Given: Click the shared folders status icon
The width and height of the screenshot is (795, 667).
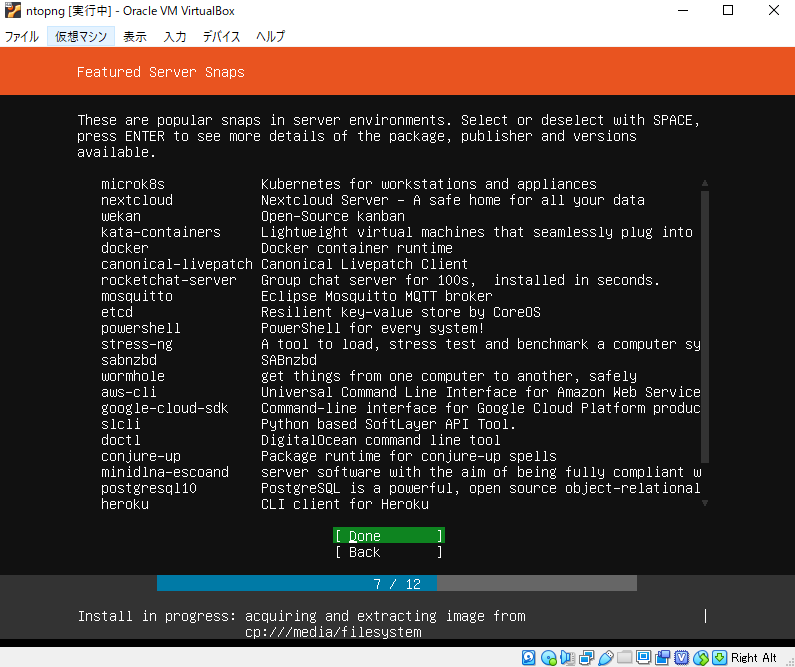Looking at the screenshot, I should pos(624,657).
